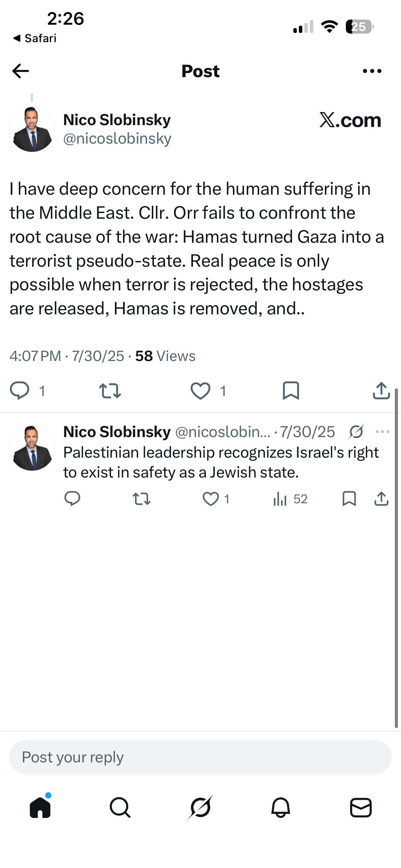Screen dimensions: 401x868
Task: Reply to main post via comment icon
Action: (x=20, y=390)
